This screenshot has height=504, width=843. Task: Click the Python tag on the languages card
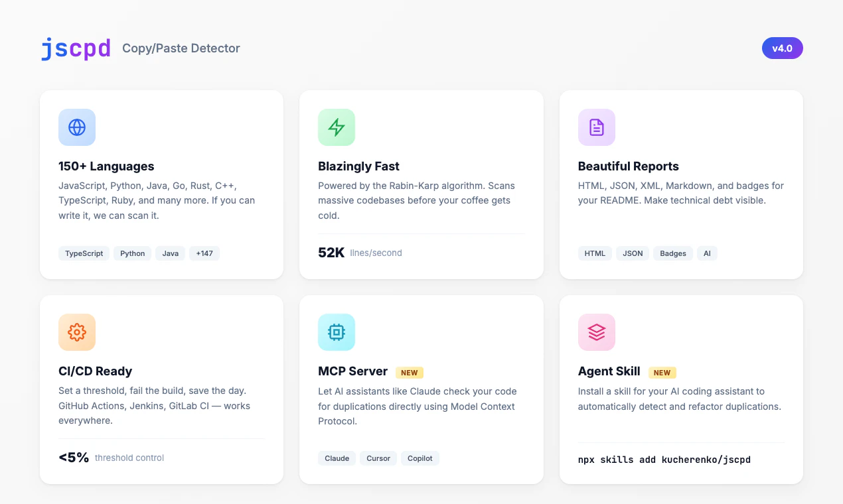tap(132, 253)
